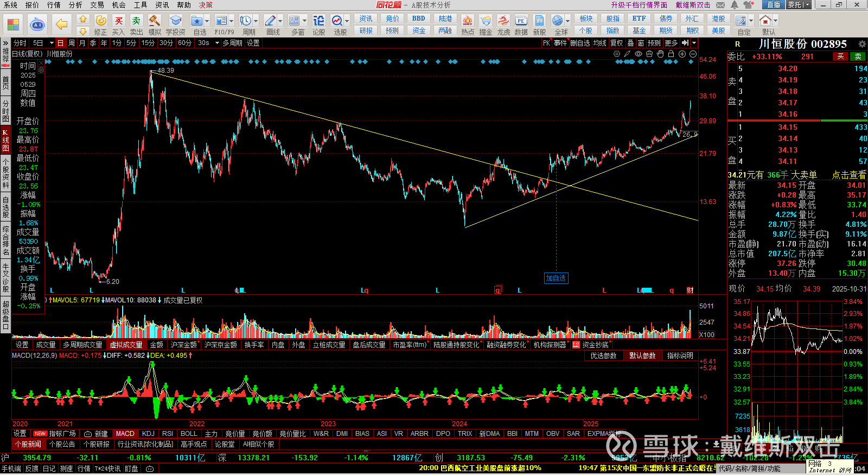Click the 网络 Internet status indicator
Screen dimensions: 868x475
(830, 467)
